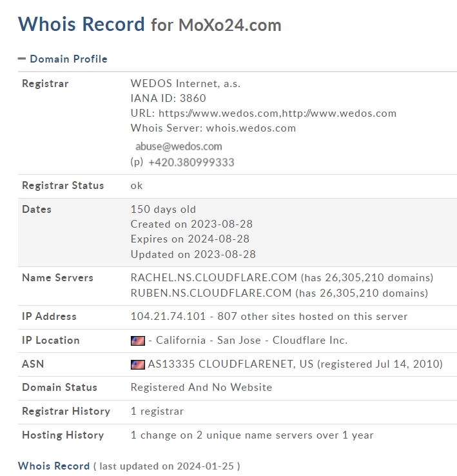Click the US flag icon in IP Location row
This screenshot has height=476, width=457.
[x=138, y=341]
